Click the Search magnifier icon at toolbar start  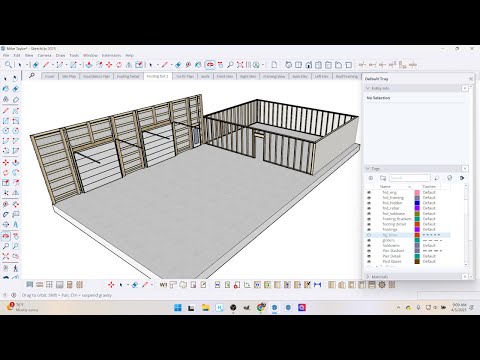point(8,65)
